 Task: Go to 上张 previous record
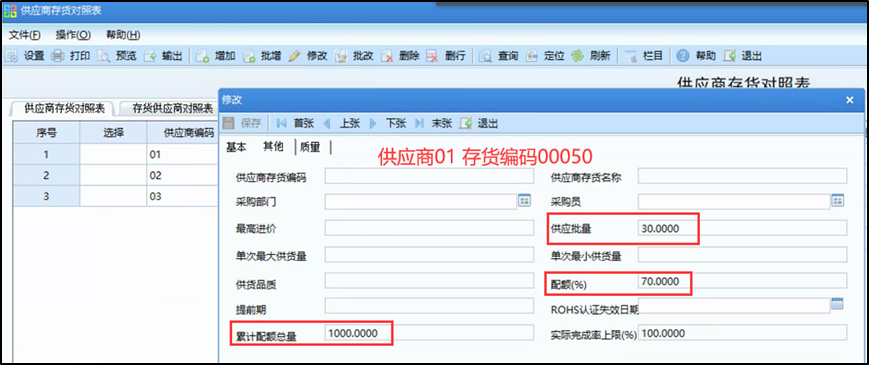341,124
